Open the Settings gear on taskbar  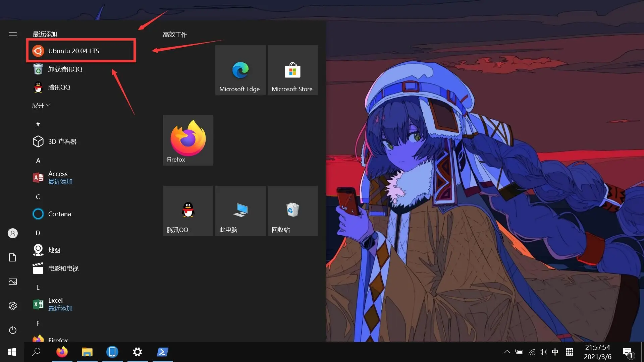pyautogui.click(x=138, y=352)
